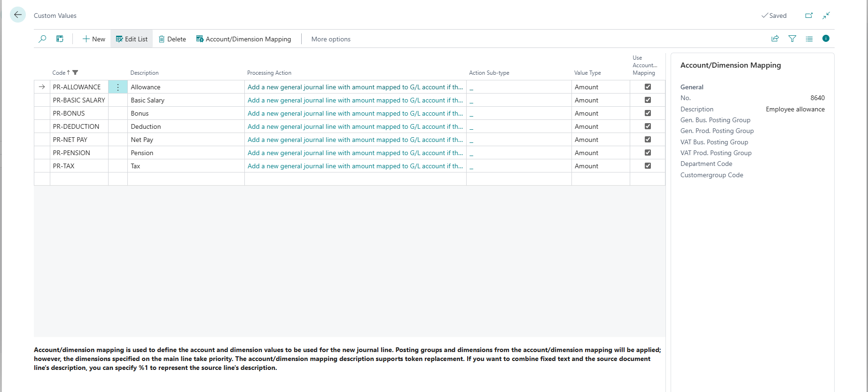Click the back arrow button
This screenshot has width=868, height=392.
tap(18, 15)
